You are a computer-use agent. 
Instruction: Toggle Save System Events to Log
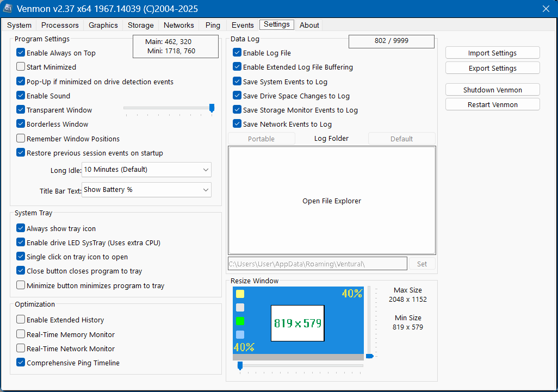click(x=237, y=82)
